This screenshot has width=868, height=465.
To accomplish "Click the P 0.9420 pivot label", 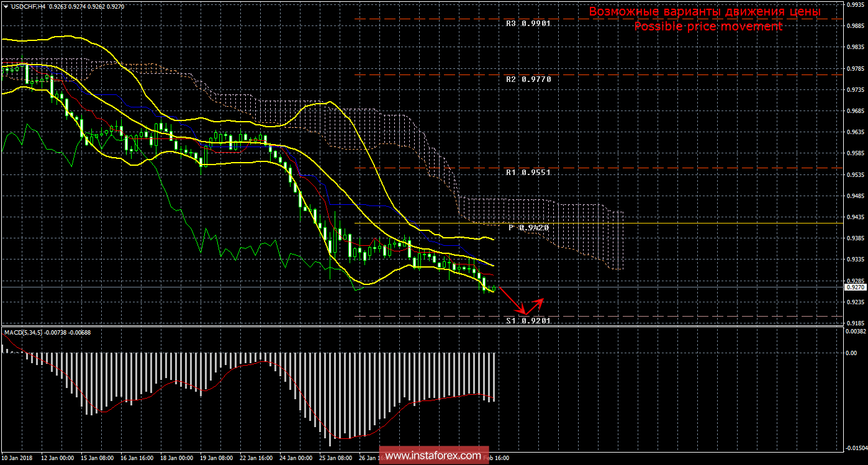I will coord(528,228).
